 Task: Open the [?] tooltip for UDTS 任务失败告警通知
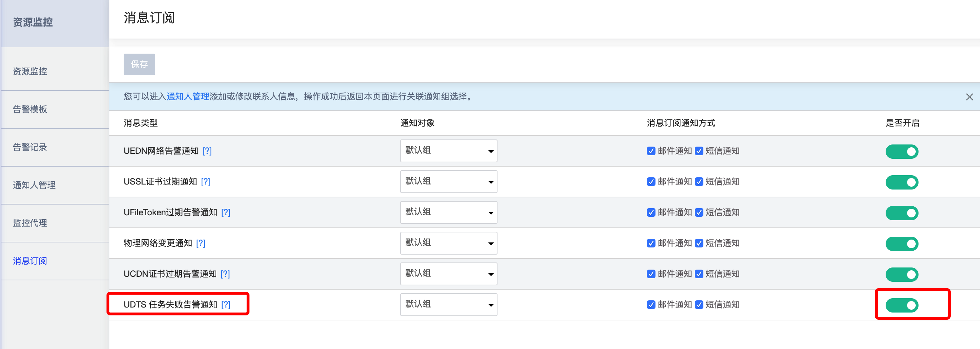226,305
